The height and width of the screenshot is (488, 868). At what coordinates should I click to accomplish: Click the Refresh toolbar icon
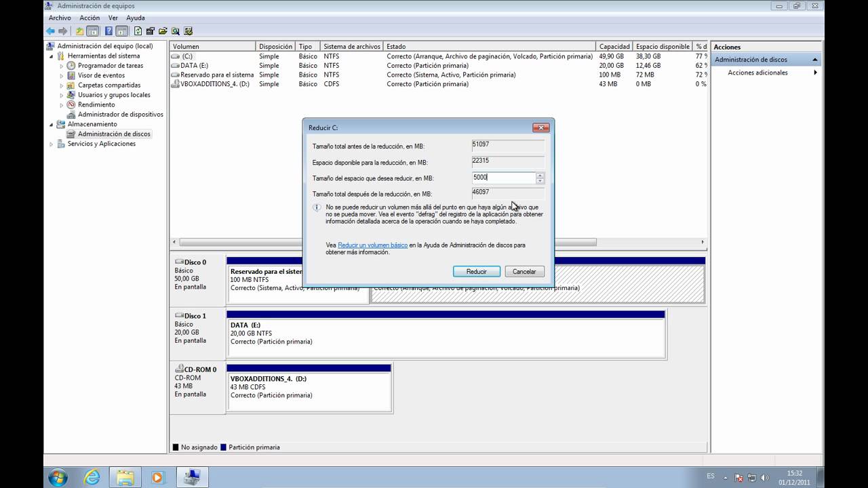click(138, 31)
